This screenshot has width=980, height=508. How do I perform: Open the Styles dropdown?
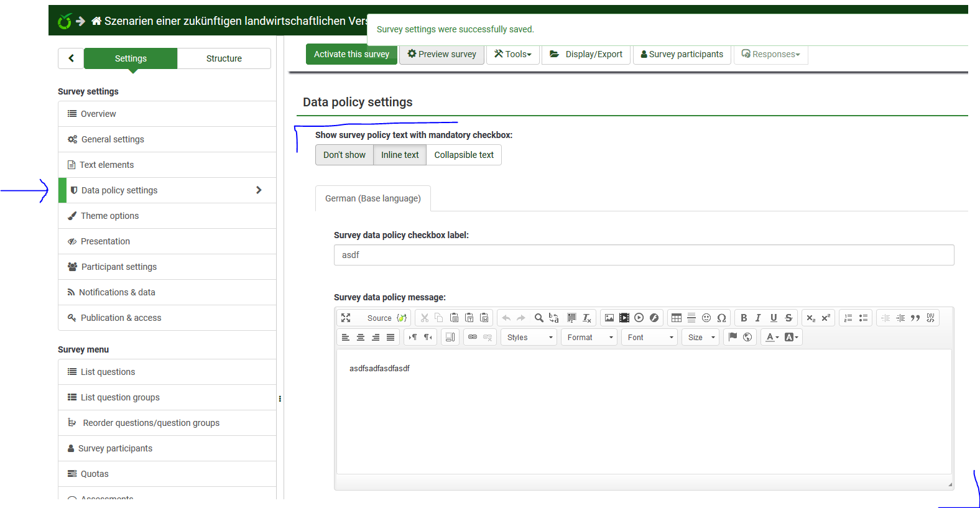click(529, 337)
